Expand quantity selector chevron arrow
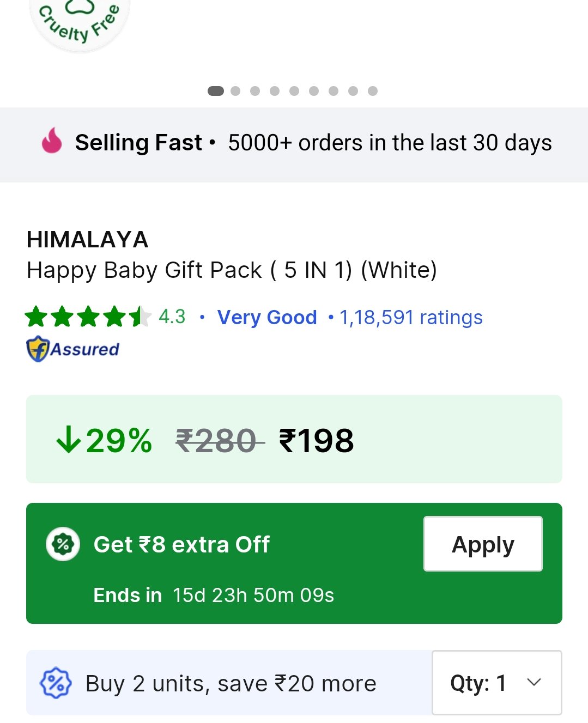Viewport: 588px width, 723px height. (x=534, y=682)
